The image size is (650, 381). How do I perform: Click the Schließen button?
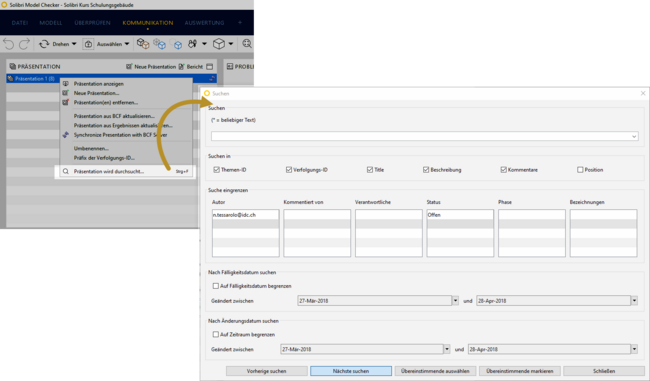pyautogui.click(x=604, y=371)
